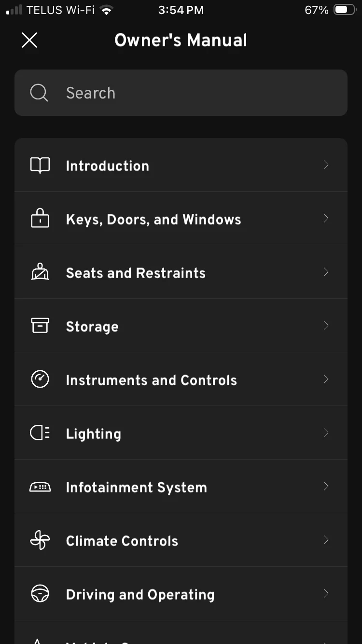Tap the padlock Keys, Doors icon
This screenshot has height=644, width=362.
40,219
